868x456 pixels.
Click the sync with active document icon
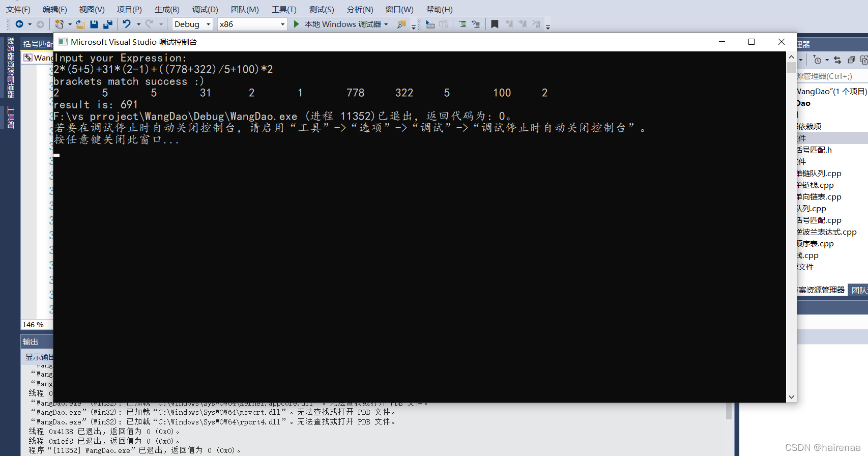[x=837, y=60]
